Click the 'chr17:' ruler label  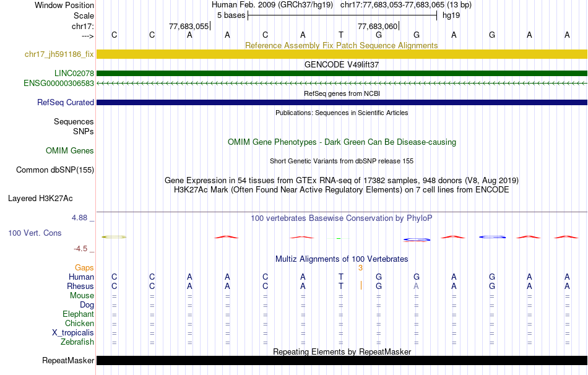[x=83, y=26]
